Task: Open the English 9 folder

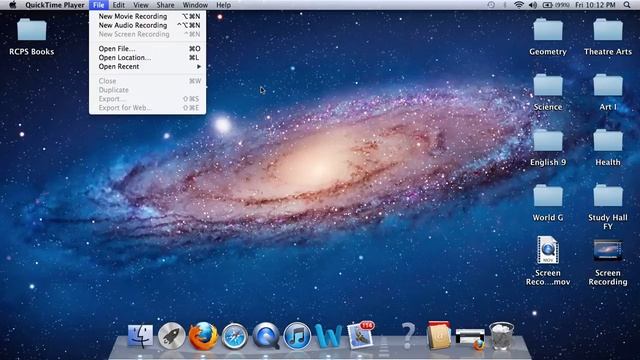Action: pyautogui.click(x=548, y=147)
